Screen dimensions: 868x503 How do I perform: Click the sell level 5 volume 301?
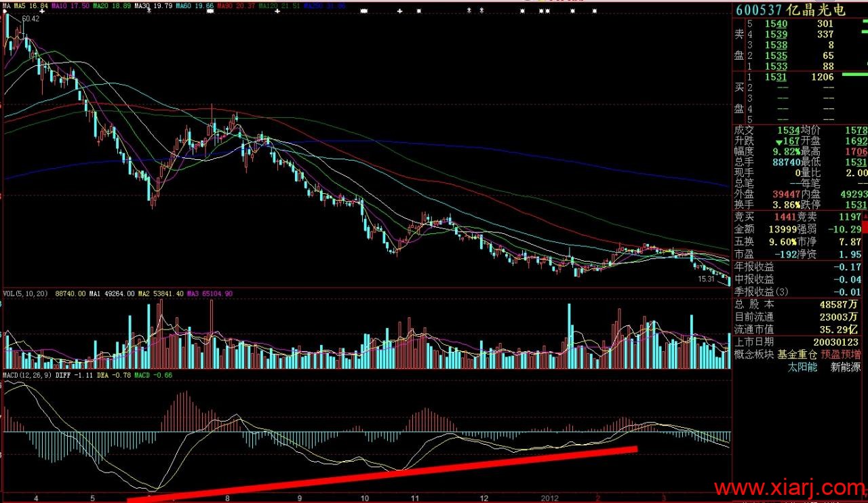point(825,24)
